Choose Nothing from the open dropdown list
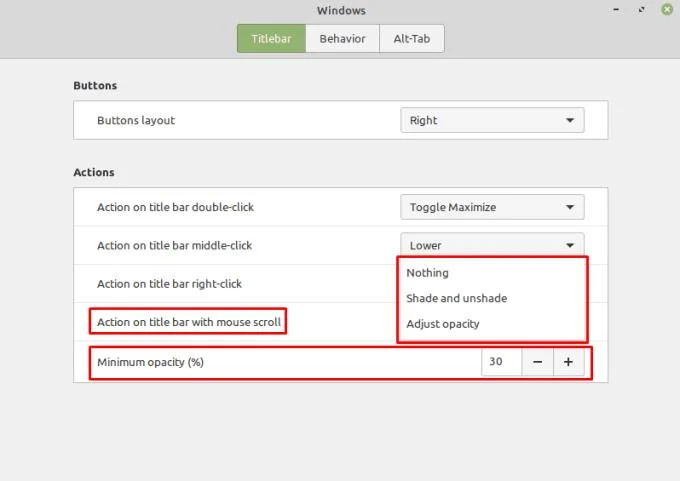 [x=492, y=273]
